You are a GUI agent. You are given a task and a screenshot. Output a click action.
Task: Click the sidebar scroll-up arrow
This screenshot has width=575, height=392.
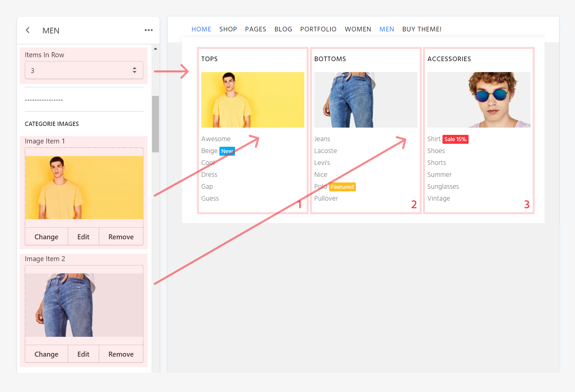155,49
